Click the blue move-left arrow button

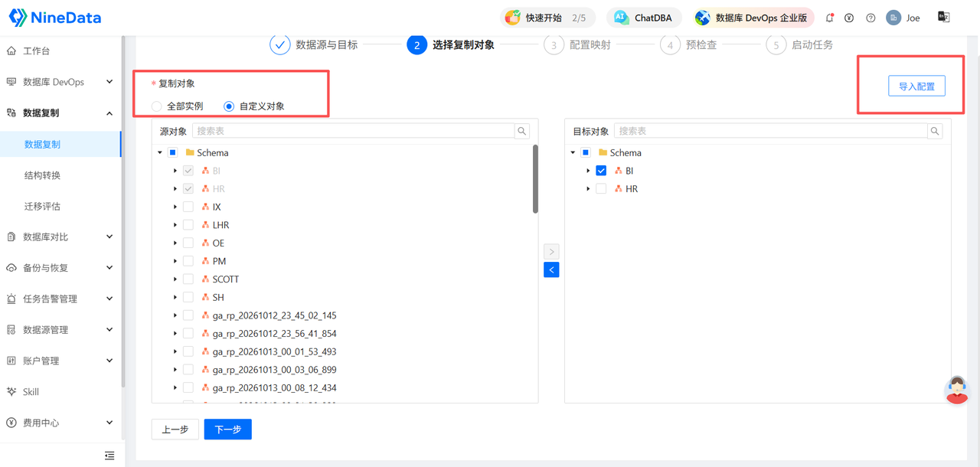point(551,269)
